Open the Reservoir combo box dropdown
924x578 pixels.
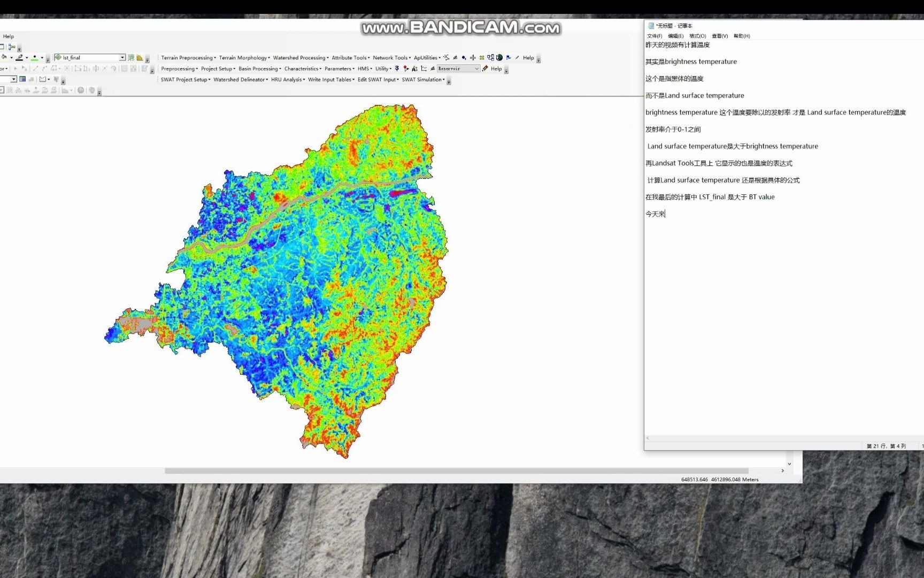pyautogui.click(x=477, y=69)
